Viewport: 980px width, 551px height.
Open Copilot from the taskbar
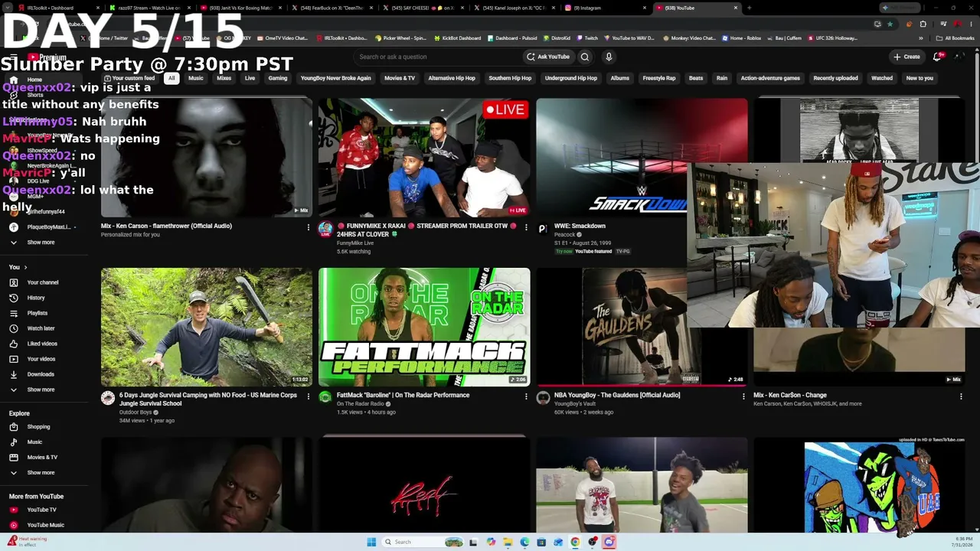[491, 542]
